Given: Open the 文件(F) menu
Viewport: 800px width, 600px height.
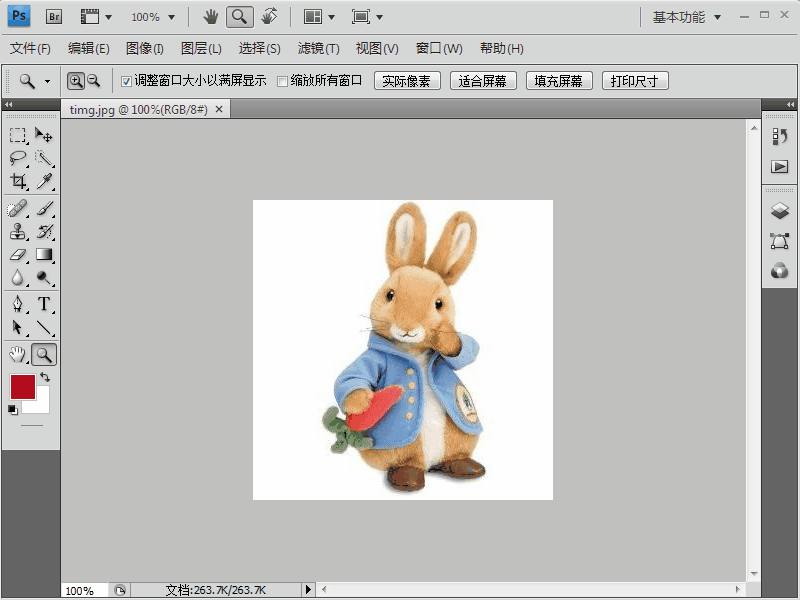Looking at the screenshot, I should click(30, 48).
